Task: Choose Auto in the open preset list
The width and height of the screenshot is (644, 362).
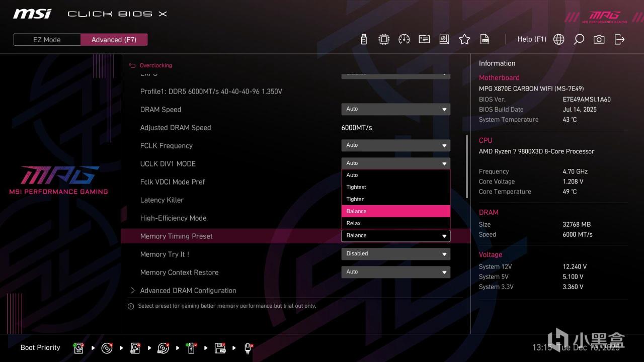Action: pyautogui.click(x=395, y=175)
